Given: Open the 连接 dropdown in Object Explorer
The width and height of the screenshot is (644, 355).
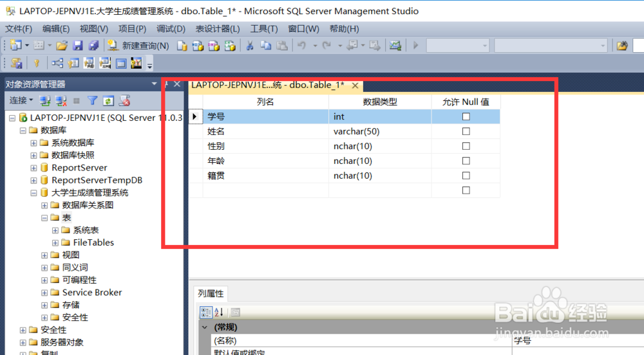Looking at the screenshot, I should 21,100.
